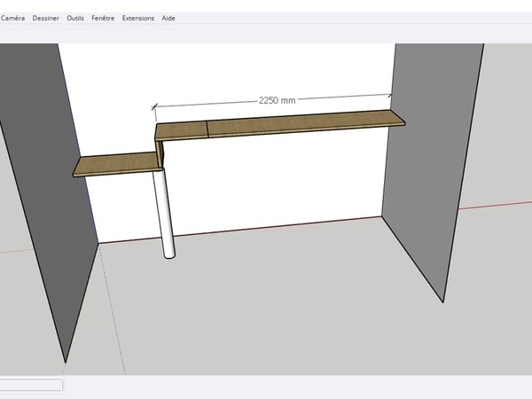Click the red axis line at right
Image resolution: width=532 pixels, height=399 pixels.
[497, 206]
